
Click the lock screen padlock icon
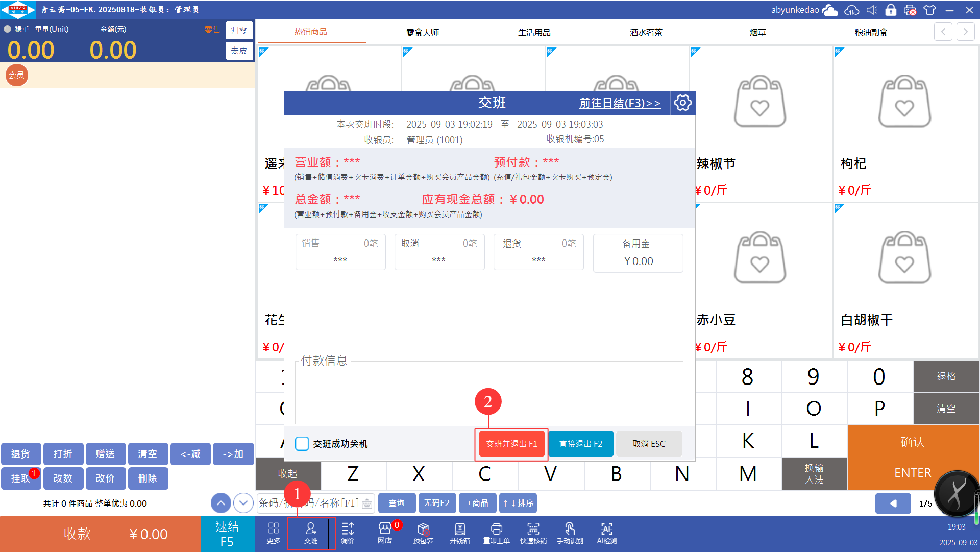pyautogui.click(x=891, y=10)
